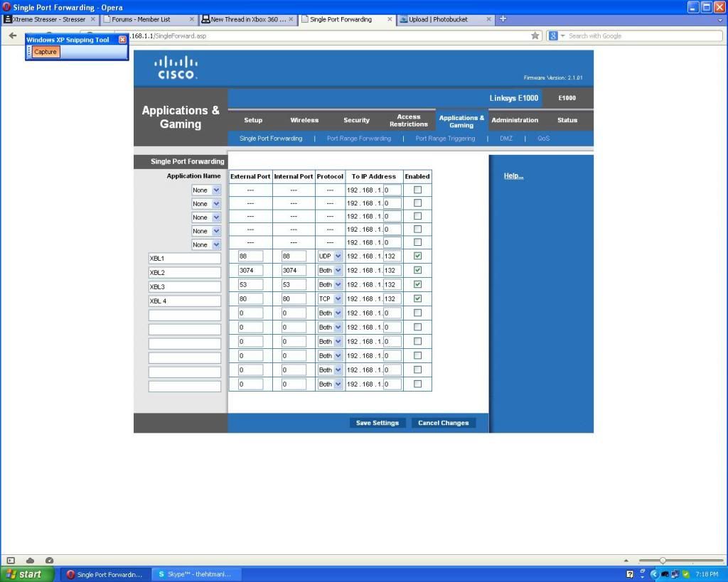The height and width of the screenshot is (582, 728).
Task: Open the Access Restrictions tab
Action: 409,120
